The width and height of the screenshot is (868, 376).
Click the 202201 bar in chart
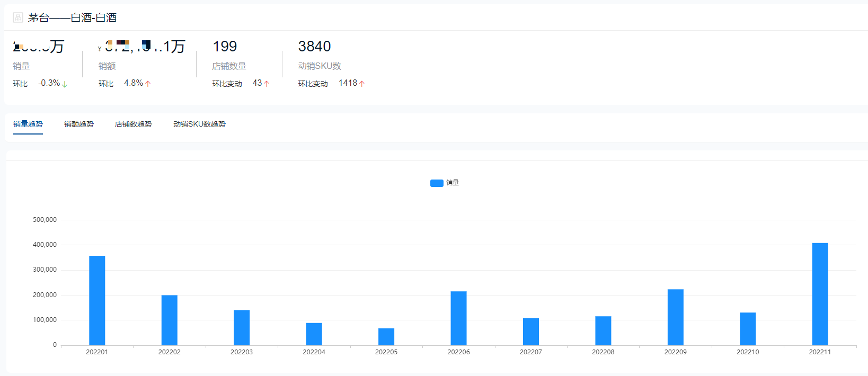(97, 300)
